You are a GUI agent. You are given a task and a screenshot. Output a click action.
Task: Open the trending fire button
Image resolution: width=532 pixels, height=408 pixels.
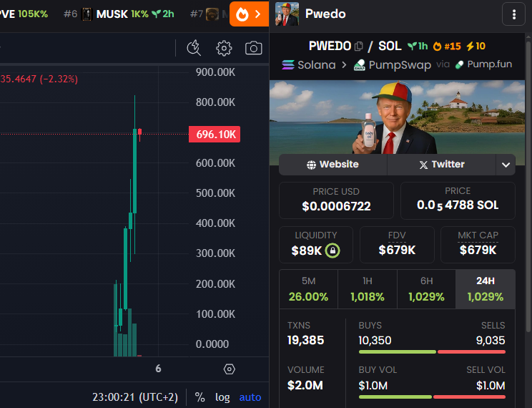(249, 14)
